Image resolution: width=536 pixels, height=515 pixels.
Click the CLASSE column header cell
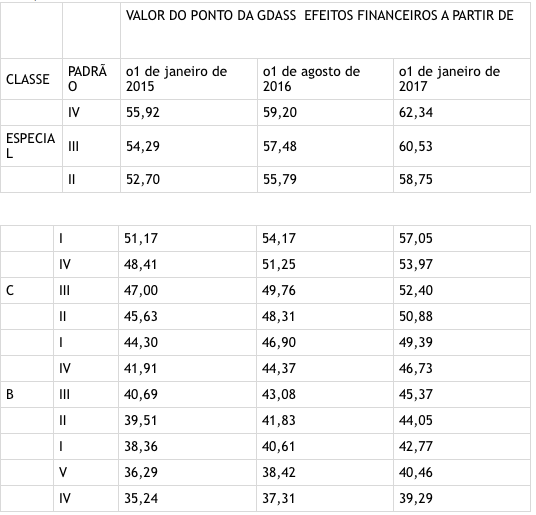tap(31, 79)
